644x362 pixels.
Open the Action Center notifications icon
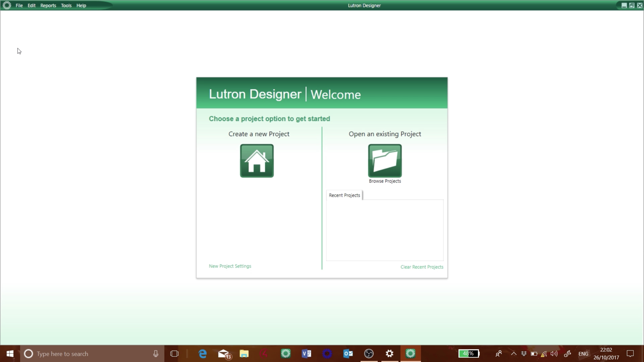[630, 354]
